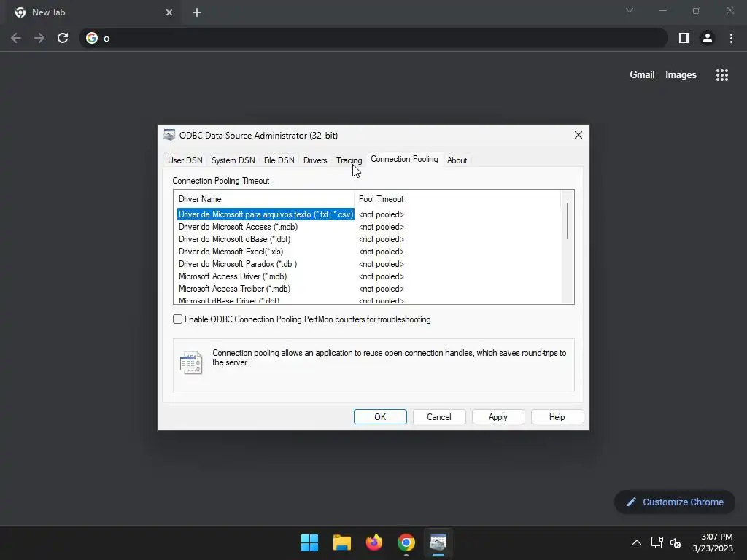This screenshot has width=747, height=560.
Task: Click the Customize Chrome button
Action: point(675,502)
